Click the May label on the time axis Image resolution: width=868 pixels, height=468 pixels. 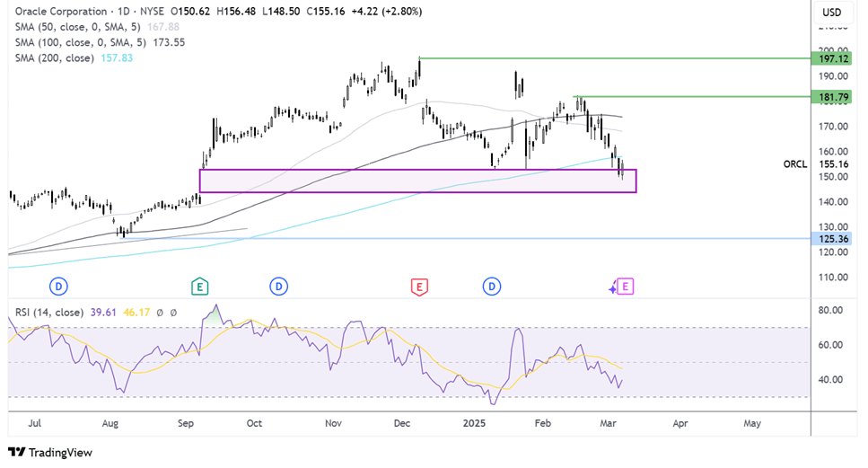pyautogui.click(x=752, y=423)
